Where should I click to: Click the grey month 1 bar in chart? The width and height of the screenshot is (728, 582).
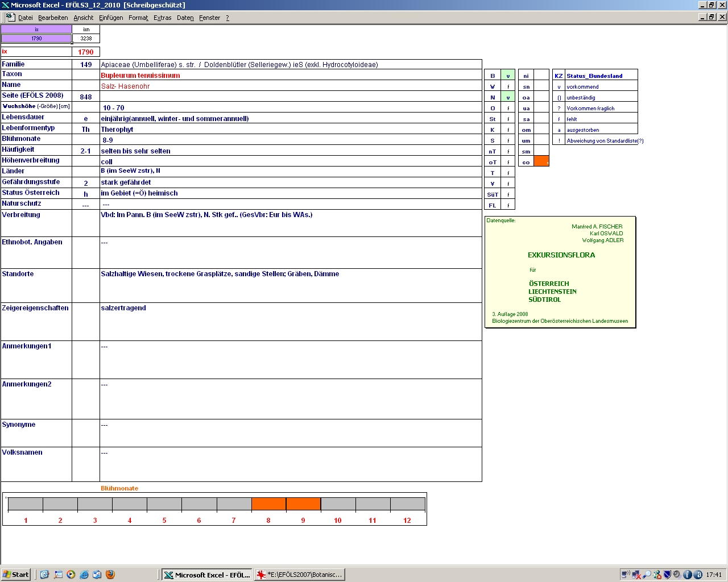(x=26, y=504)
